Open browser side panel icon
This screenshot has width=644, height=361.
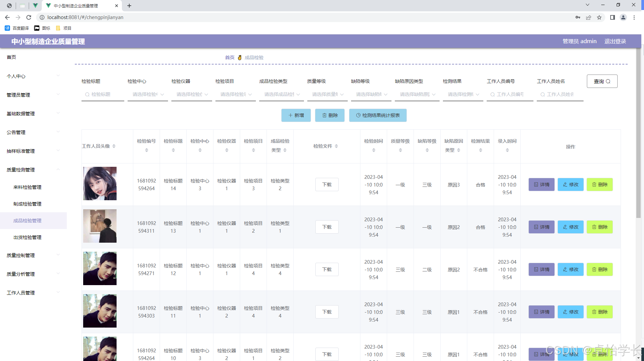click(612, 17)
